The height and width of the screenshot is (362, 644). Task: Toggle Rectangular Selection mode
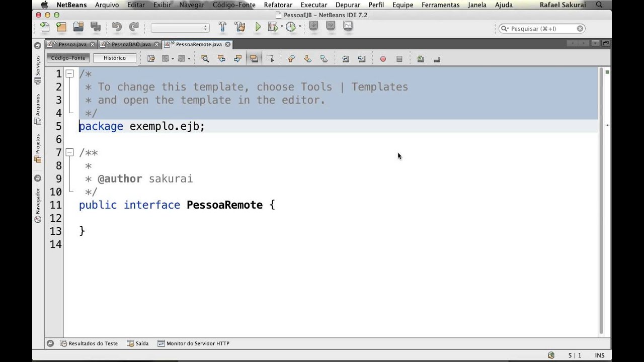click(270, 59)
